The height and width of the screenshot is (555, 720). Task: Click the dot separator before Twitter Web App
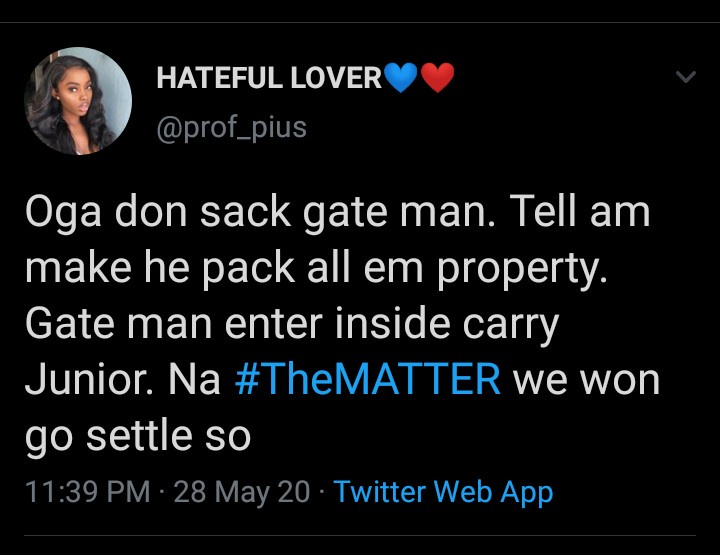tap(322, 492)
